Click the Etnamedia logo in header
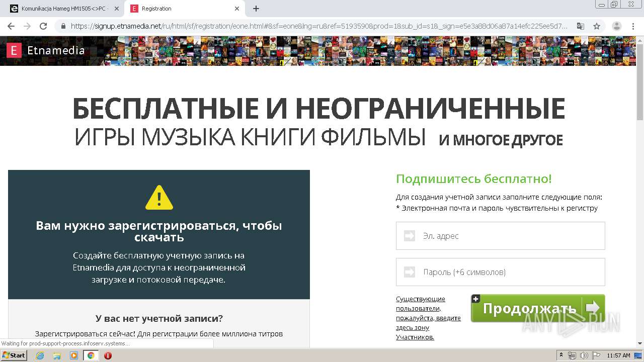 [46, 50]
